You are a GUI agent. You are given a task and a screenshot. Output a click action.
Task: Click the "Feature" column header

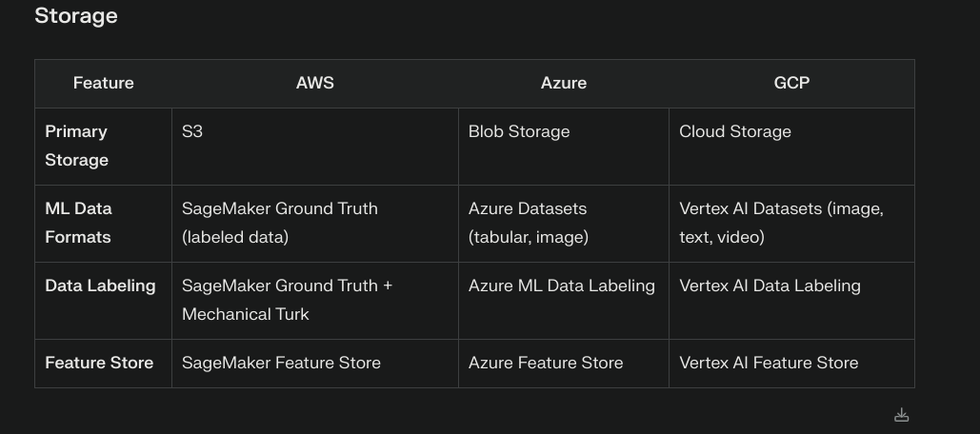(103, 83)
